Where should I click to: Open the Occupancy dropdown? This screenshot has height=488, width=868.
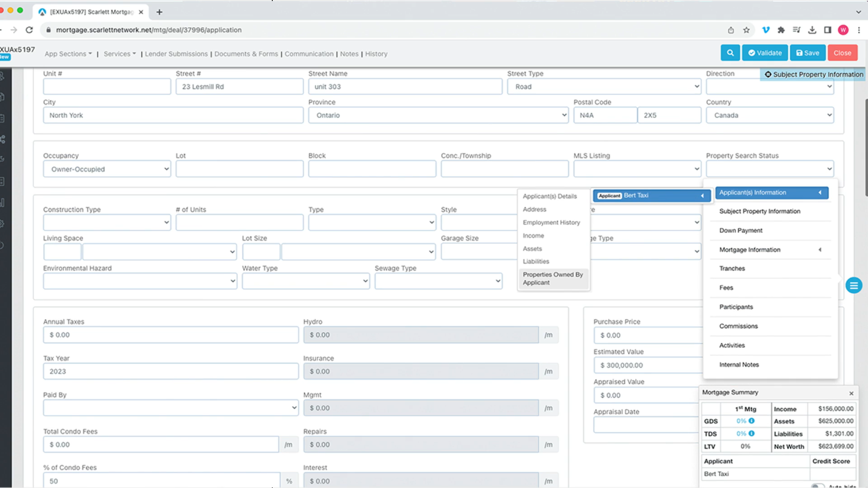point(107,169)
